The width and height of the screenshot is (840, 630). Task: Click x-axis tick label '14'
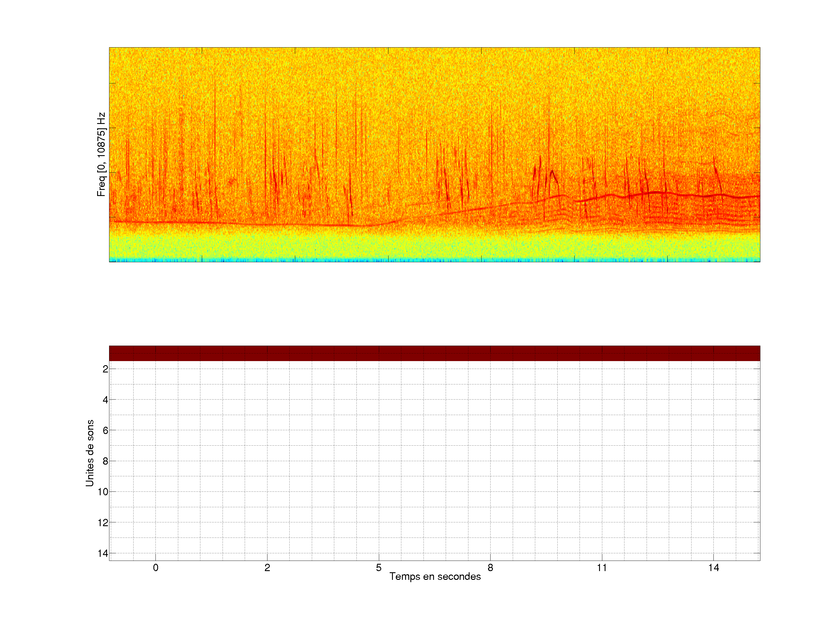click(x=713, y=568)
